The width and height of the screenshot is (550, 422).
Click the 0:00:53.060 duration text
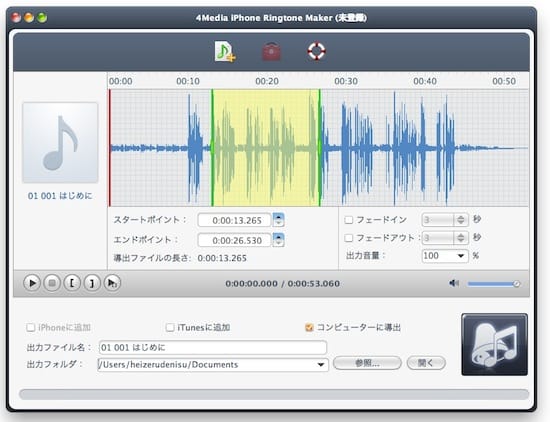coord(314,283)
